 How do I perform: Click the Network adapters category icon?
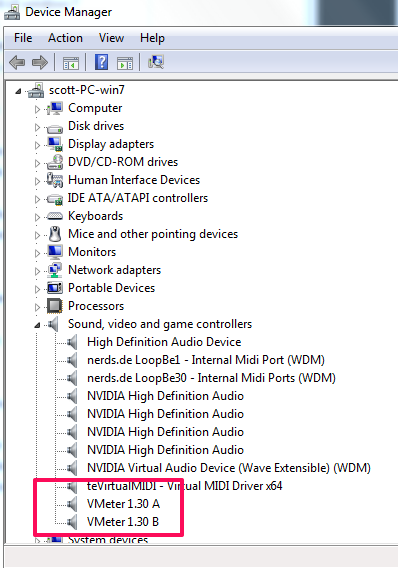55,270
